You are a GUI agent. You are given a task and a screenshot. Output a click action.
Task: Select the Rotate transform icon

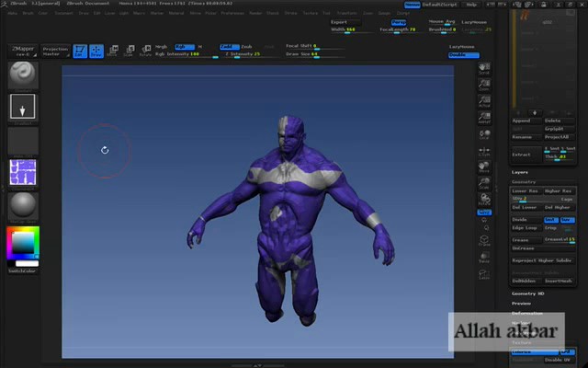click(145, 51)
